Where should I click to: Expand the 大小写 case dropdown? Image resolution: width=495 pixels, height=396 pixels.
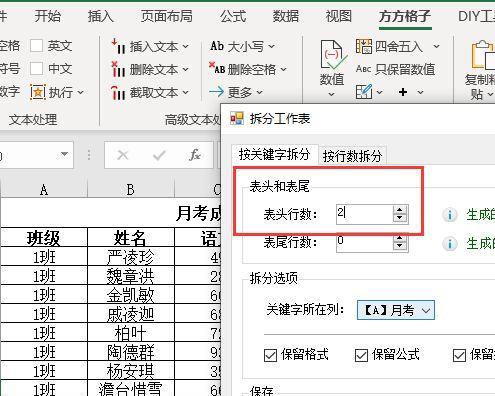pyautogui.click(x=272, y=46)
